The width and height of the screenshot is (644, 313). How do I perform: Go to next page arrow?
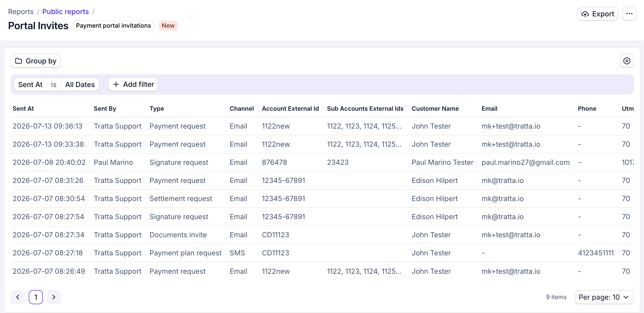coord(54,297)
